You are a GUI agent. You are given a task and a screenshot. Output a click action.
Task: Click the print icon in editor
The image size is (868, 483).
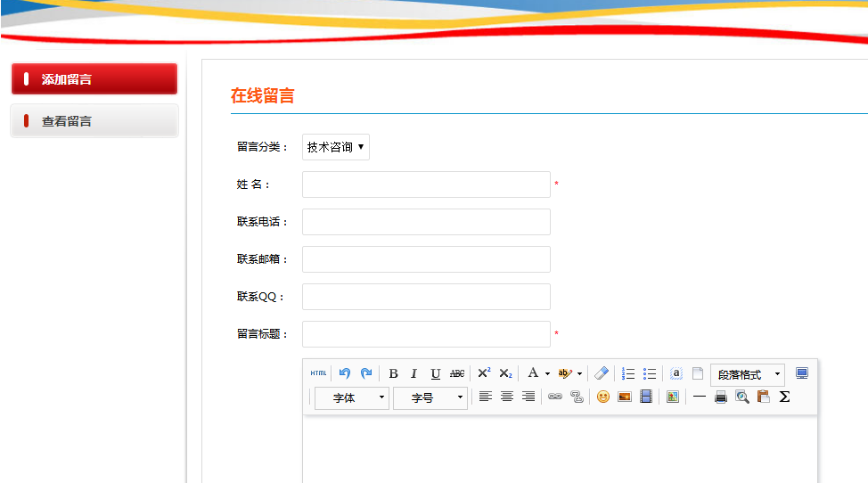coord(721,397)
